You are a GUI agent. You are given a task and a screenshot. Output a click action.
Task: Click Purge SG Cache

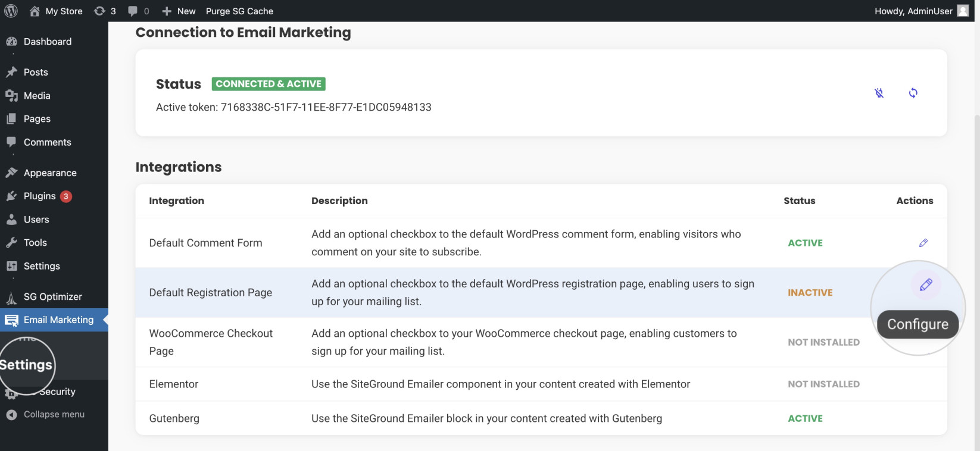(x=239, y=11)
